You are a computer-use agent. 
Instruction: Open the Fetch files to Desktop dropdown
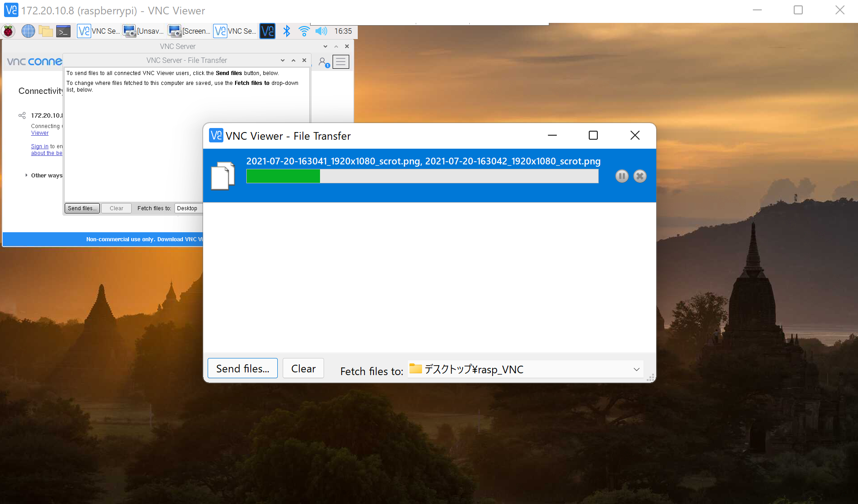click(188, 208)
